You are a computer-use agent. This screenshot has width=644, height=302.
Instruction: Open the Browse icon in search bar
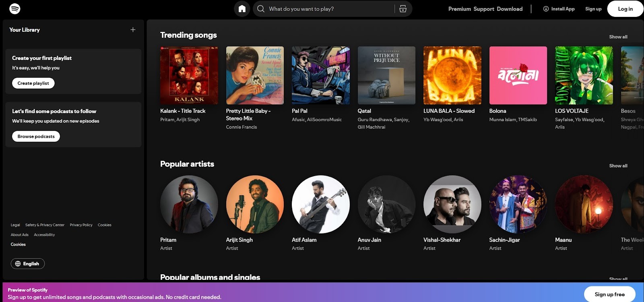tap(403, 9)
